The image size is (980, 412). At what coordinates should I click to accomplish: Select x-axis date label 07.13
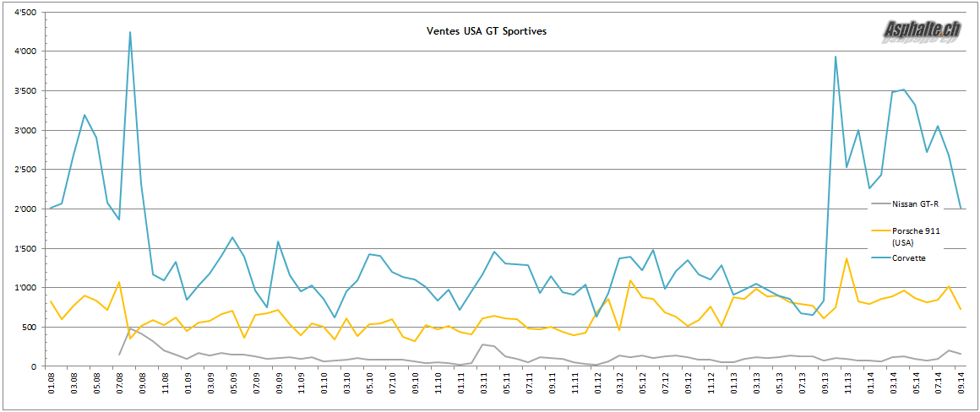click(x=803, y=382)
